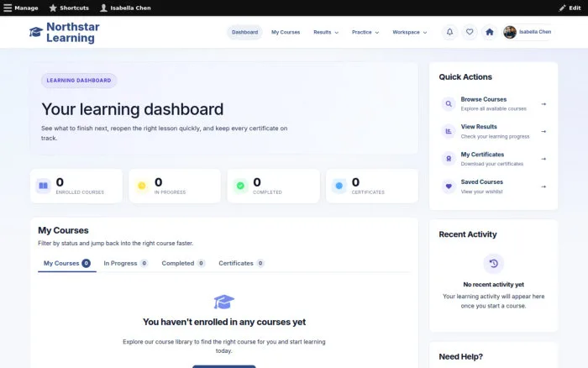
Task: Click the Certificates blue circle icon
Action: pyautogui.click(x=339, y=186)
